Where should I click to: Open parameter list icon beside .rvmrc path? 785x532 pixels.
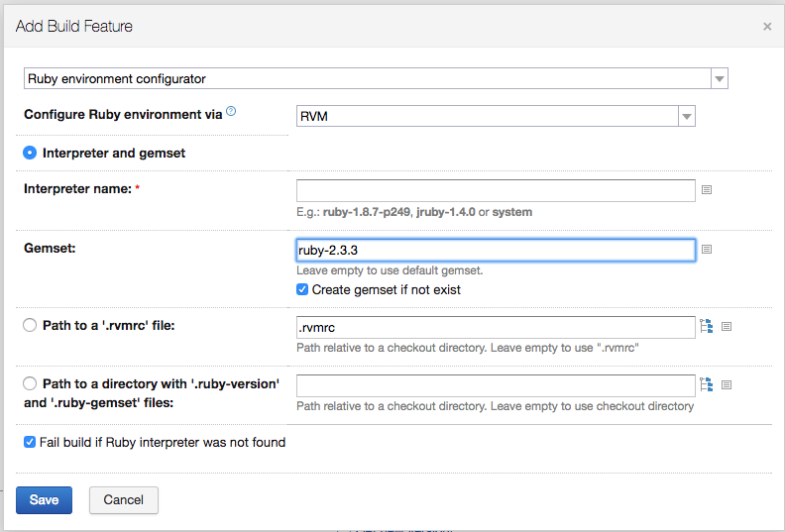tap(727, 327)
